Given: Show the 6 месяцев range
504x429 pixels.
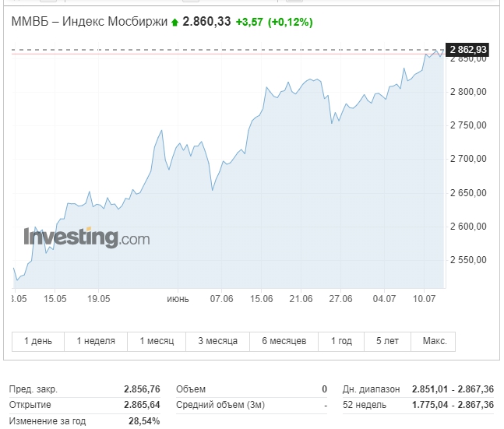Looking at the screenshot, I should point(284,341).
